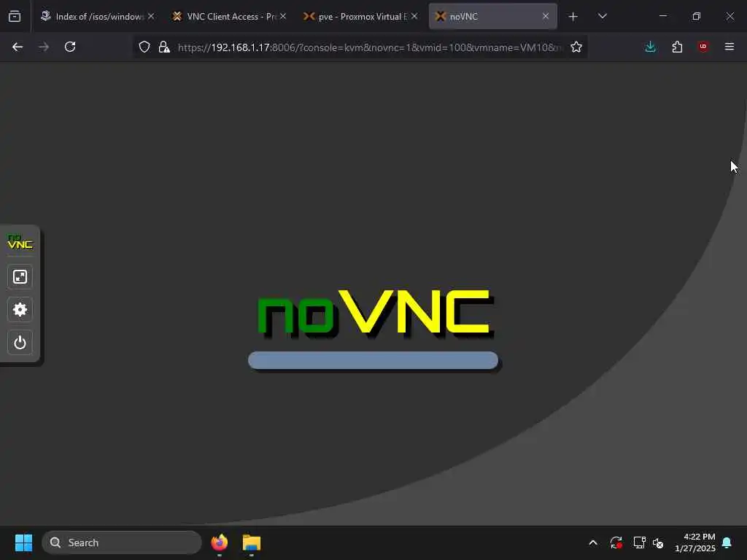Image resolution: width=747 pixels, height=560 pixels.
Task: Show hidden system tray icons
Action: coord(593,542)
